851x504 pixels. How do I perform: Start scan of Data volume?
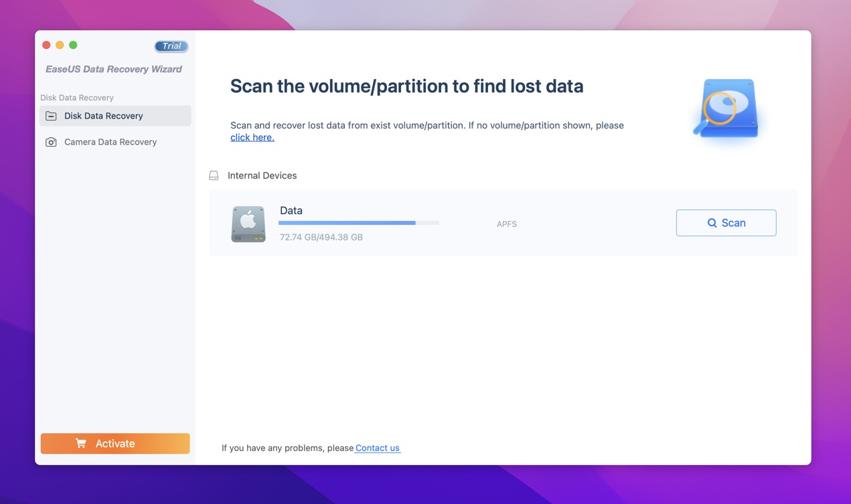tap(726, 223)
